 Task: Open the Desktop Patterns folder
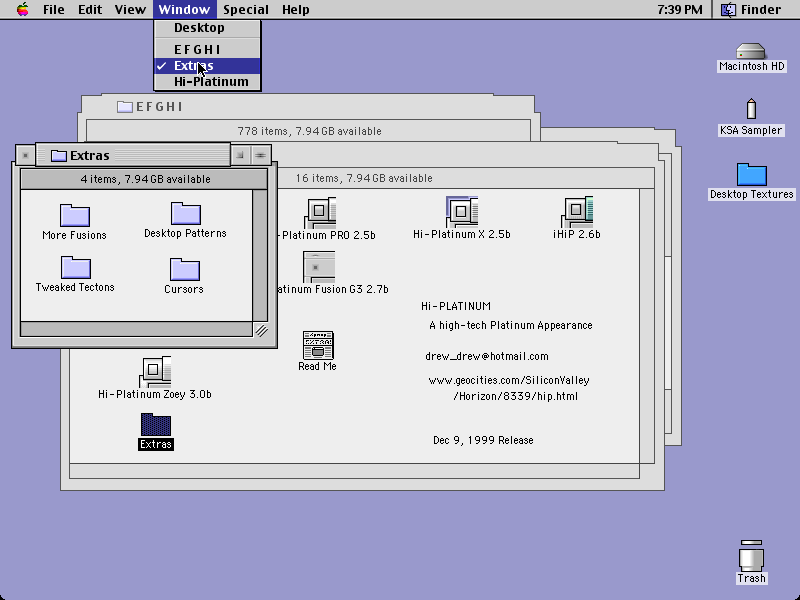(x=186, y=213)
